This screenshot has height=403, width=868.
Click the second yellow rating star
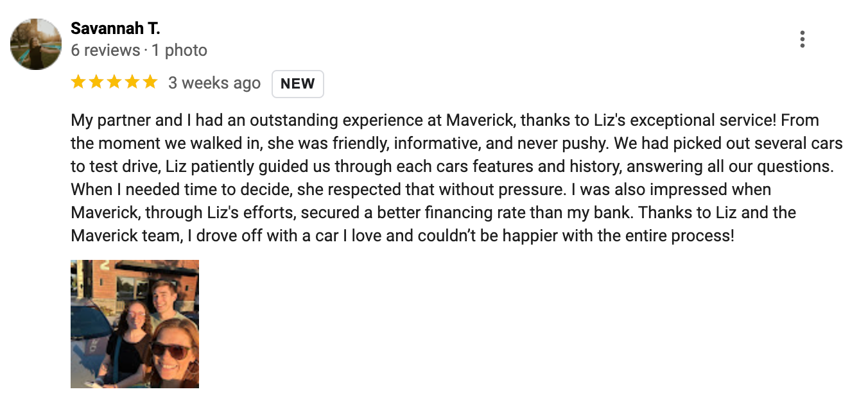pos(96,81)
